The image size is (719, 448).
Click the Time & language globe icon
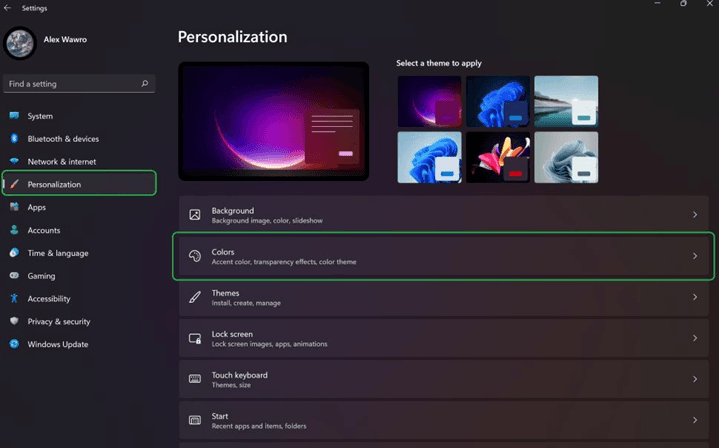point(14,253)
